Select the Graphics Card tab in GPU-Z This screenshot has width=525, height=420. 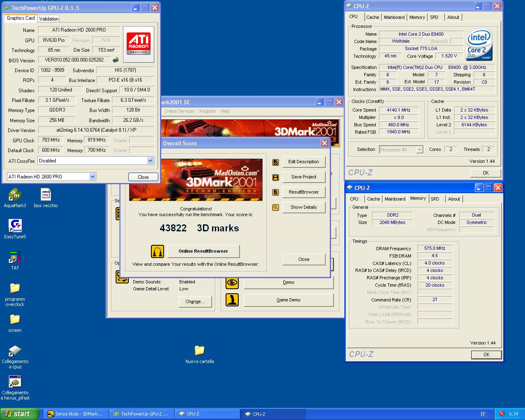pyautogui.click(x=21, y=18)
